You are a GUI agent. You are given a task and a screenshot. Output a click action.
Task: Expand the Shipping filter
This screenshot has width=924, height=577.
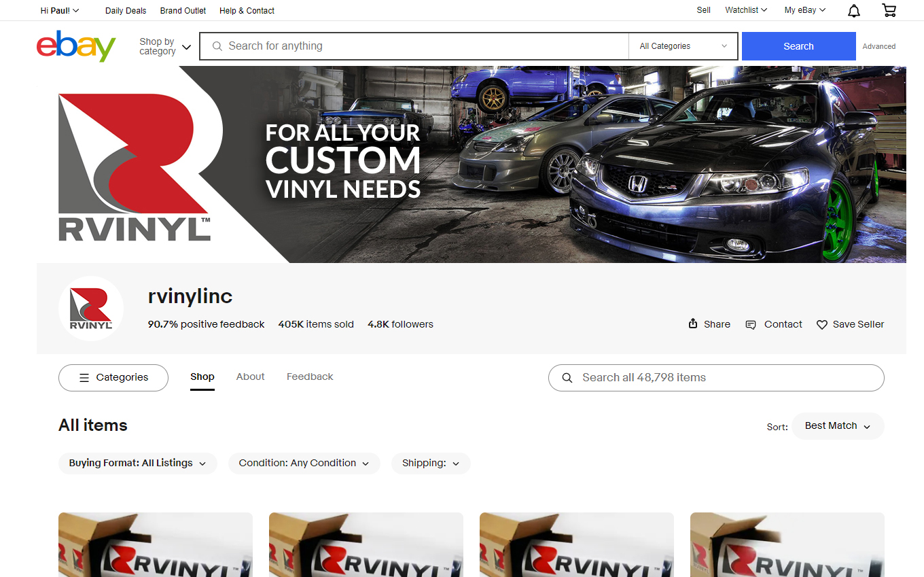click(x=431, y=464)
